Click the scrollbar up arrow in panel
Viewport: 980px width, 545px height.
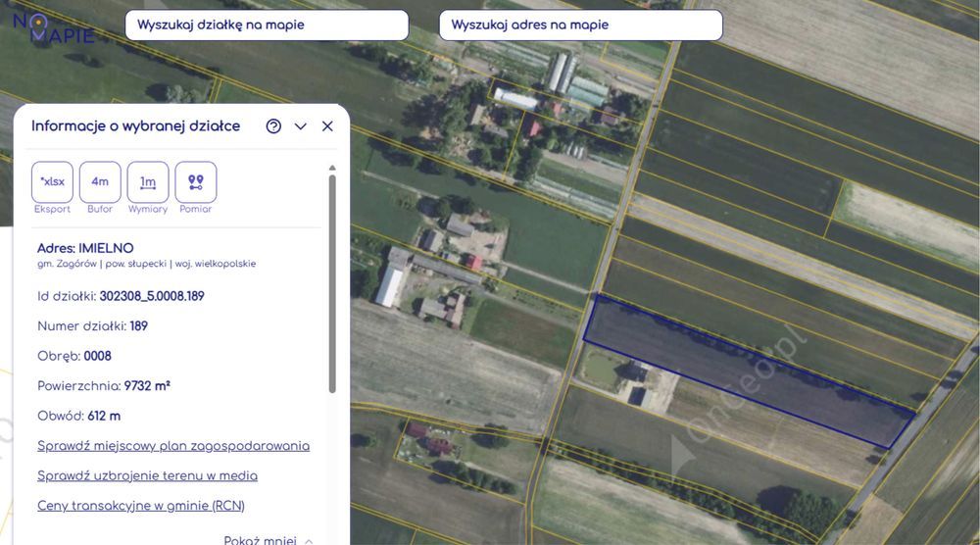click(x=332, y=169)
